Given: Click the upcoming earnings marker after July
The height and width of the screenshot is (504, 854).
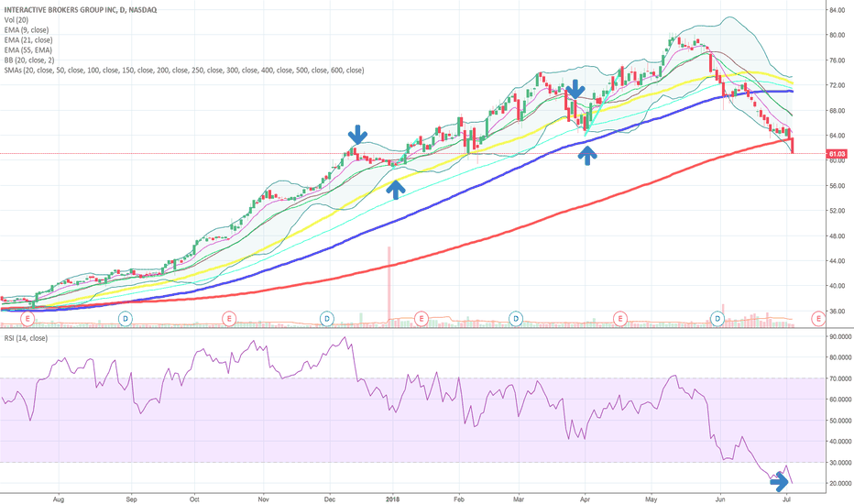Looking at the screenshot, I should [x=818, y=319].
